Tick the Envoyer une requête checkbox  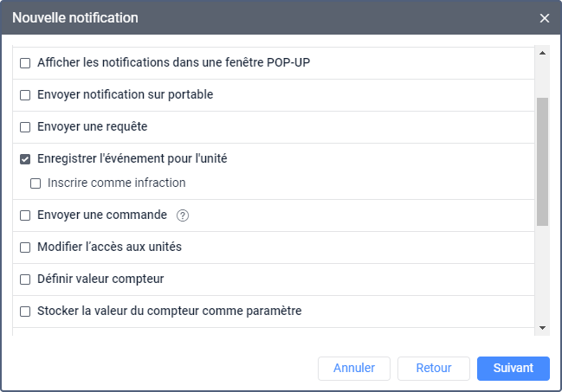click(x=25, y=127)
